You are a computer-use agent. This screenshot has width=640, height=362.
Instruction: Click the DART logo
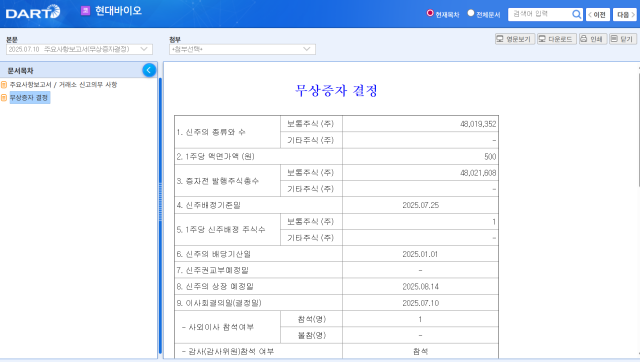point(33,12)
